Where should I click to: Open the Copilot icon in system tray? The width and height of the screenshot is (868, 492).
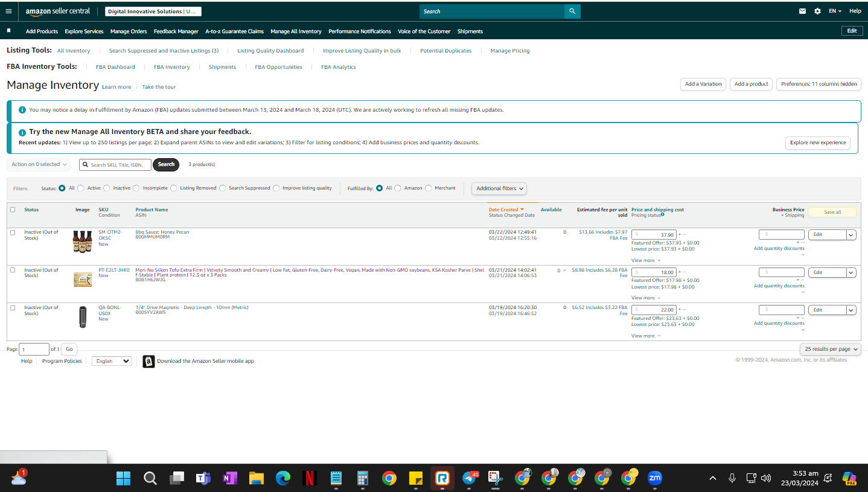(x=850, y=478)
